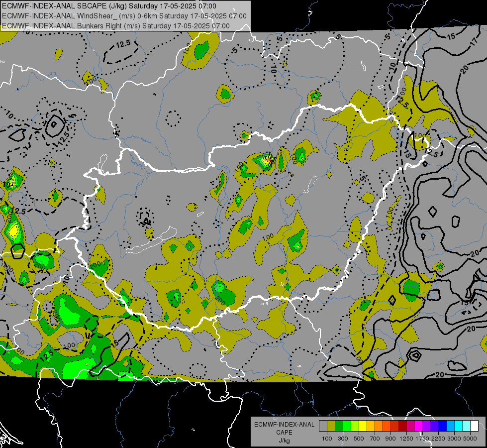This screenshot has height=448, width=487.
Task: Click the legend tick label 900
Action: pyautogui.click(x=390, y=439)
